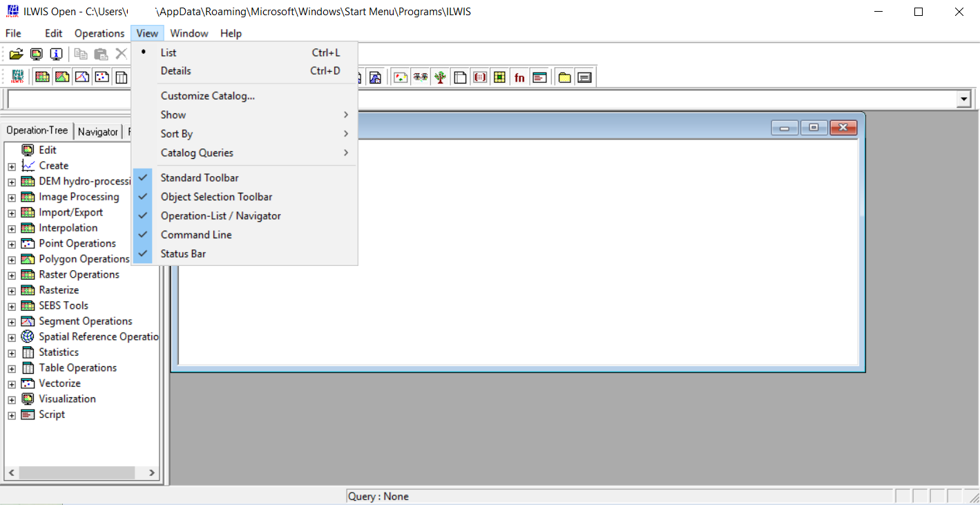
Task: Uncheck the Command Line option
Action: click(195, 234)
